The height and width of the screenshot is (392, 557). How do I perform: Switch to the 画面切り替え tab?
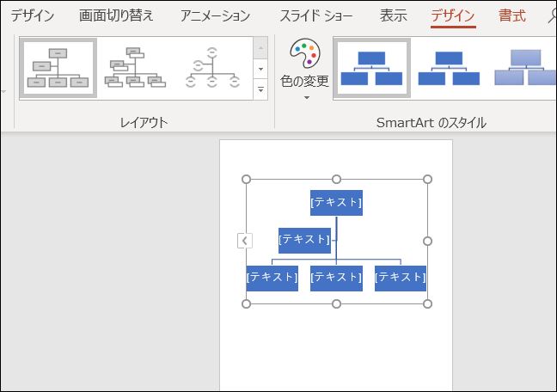(x=116, y=15)
